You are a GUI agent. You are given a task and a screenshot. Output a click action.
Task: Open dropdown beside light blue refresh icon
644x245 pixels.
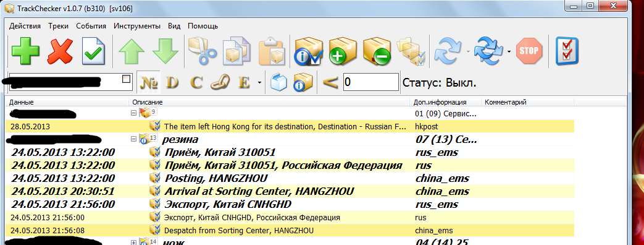point(468,52)
